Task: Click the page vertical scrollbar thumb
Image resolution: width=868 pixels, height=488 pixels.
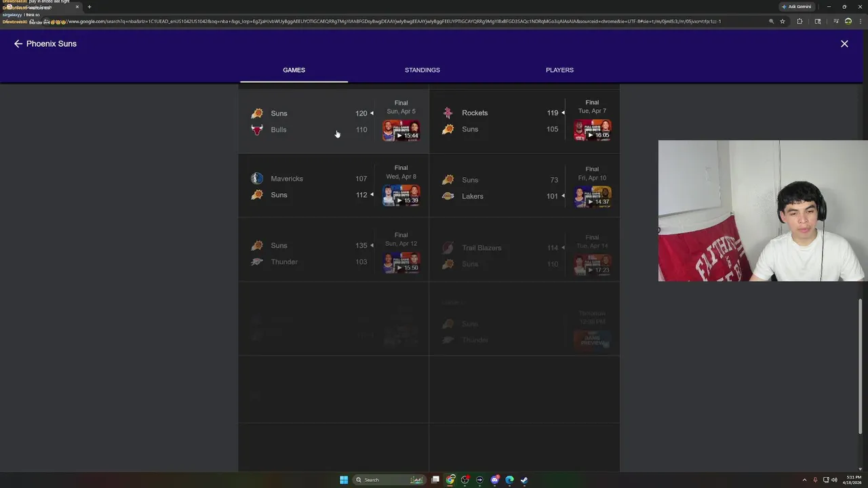Action: 860,366
